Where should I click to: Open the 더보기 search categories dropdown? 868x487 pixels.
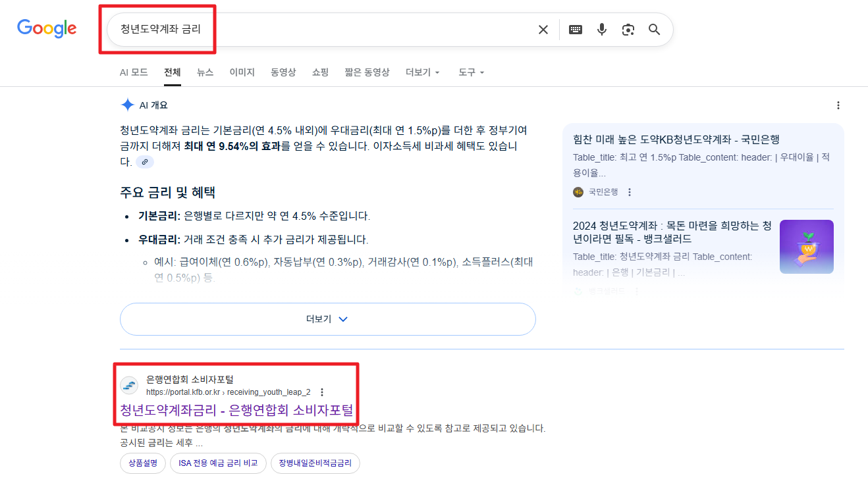(422, 72)
